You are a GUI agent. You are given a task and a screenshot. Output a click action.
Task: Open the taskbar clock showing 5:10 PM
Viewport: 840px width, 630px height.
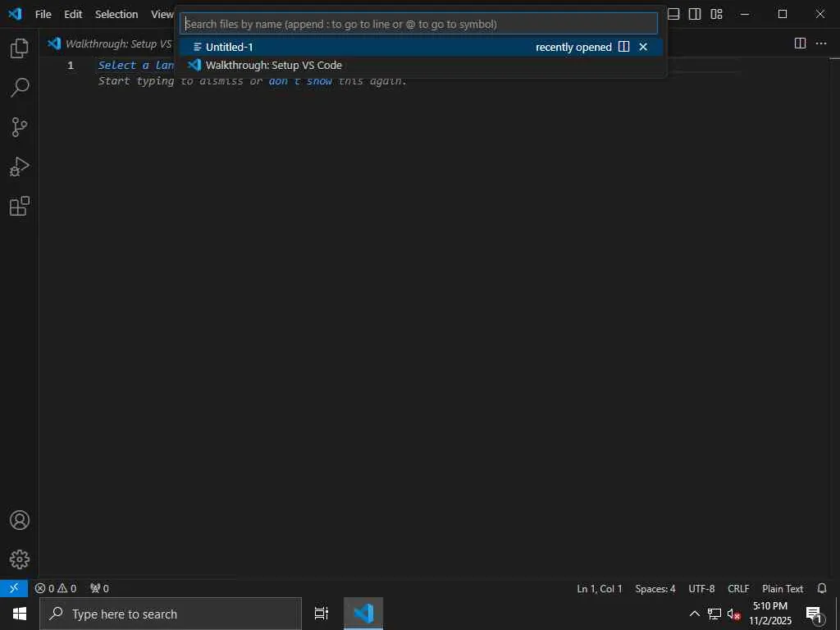(769, 614)
